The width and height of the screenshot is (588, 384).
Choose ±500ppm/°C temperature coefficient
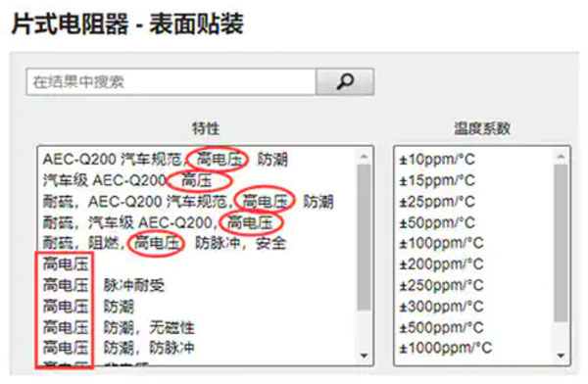[441, 327]
